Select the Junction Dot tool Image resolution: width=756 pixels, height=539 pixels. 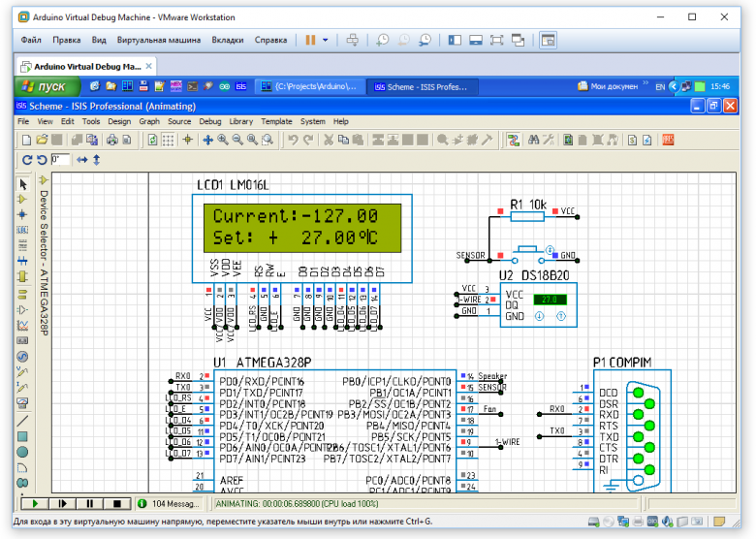pos(22,214)
